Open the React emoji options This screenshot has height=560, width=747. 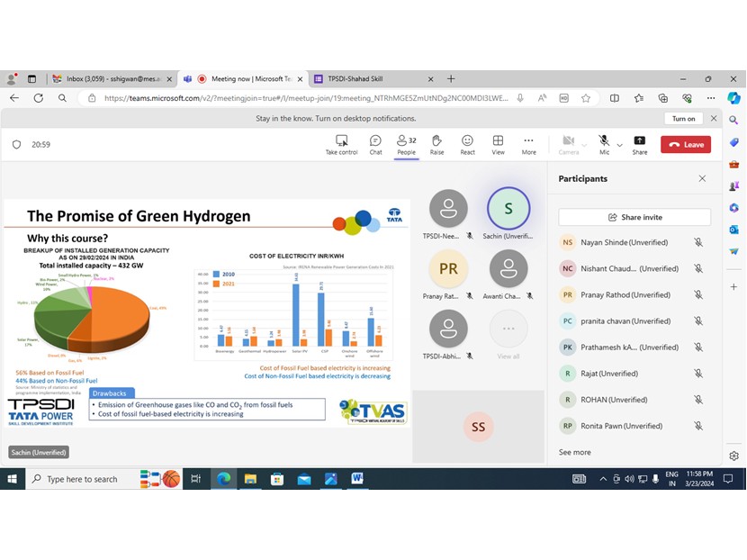[x=467, y=144]
